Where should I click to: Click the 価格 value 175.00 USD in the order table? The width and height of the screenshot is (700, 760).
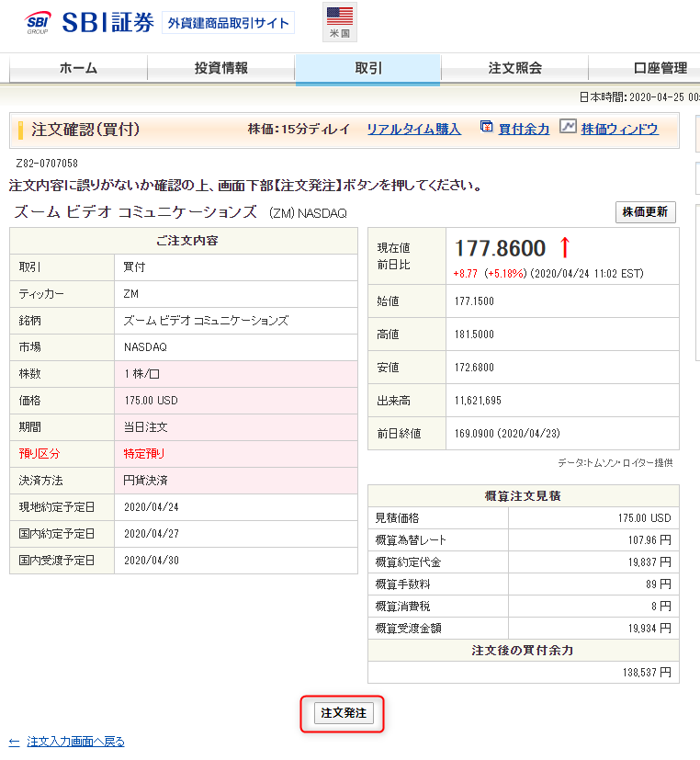click(x=152, y=401)
